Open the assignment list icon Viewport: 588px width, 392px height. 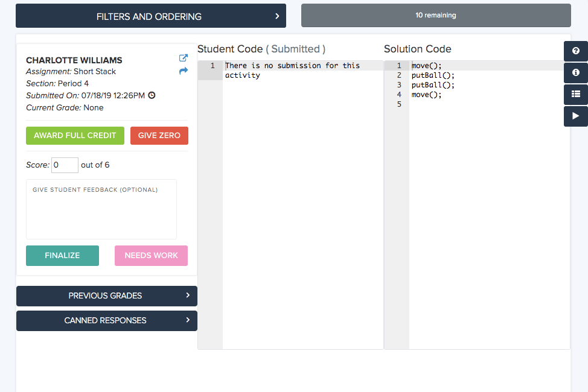coord(575,95)
